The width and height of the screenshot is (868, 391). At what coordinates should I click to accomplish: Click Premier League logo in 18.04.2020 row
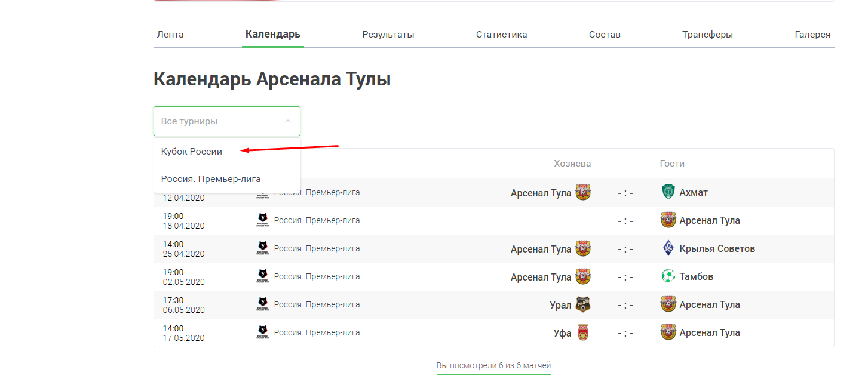[262, 220]
